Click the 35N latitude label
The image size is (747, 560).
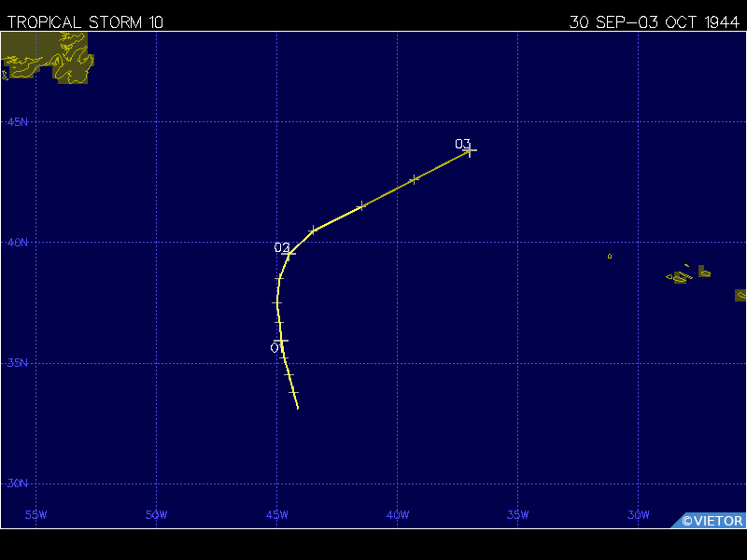tap(17, 363)
